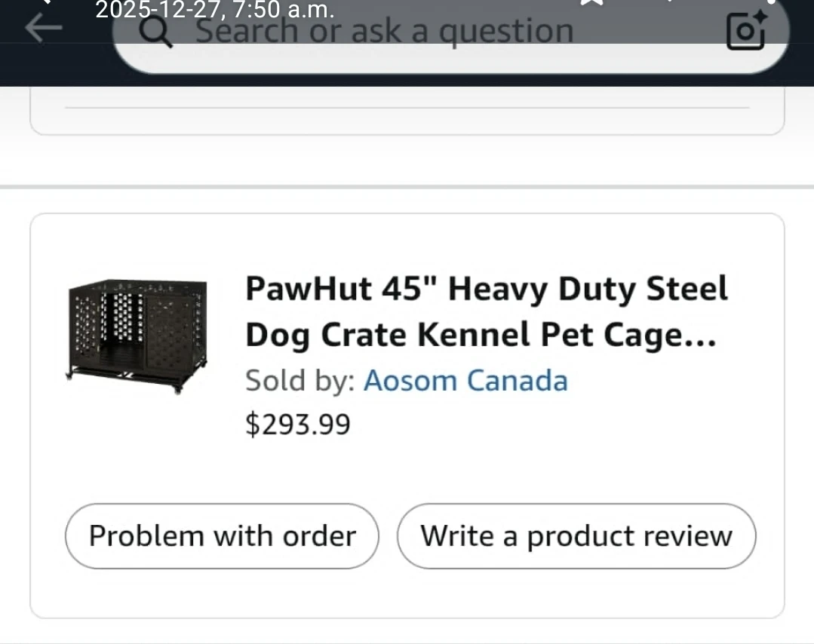The width and height of the screenshot is (814, 644).
Task: Tap the partially visible card above the product
Action: 407,121
